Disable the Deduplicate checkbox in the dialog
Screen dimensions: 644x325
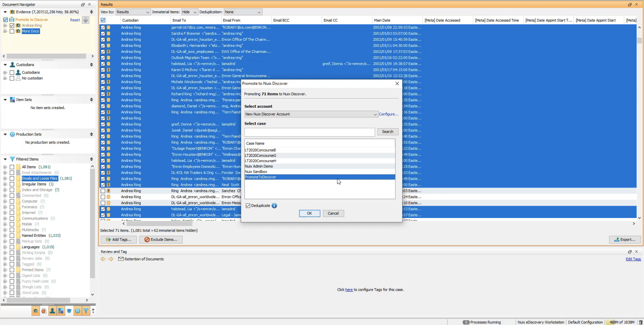[x=248, y=206]
